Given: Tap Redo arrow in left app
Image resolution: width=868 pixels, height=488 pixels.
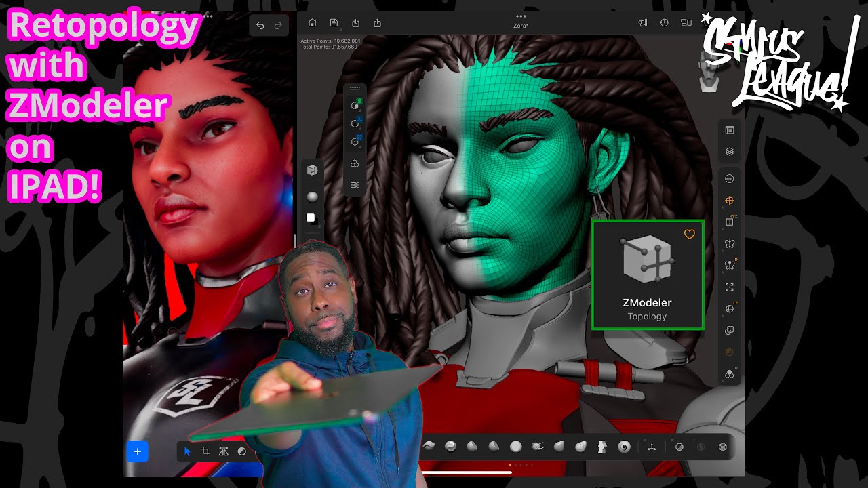Looking at the screenshot, I should [278, 26].
